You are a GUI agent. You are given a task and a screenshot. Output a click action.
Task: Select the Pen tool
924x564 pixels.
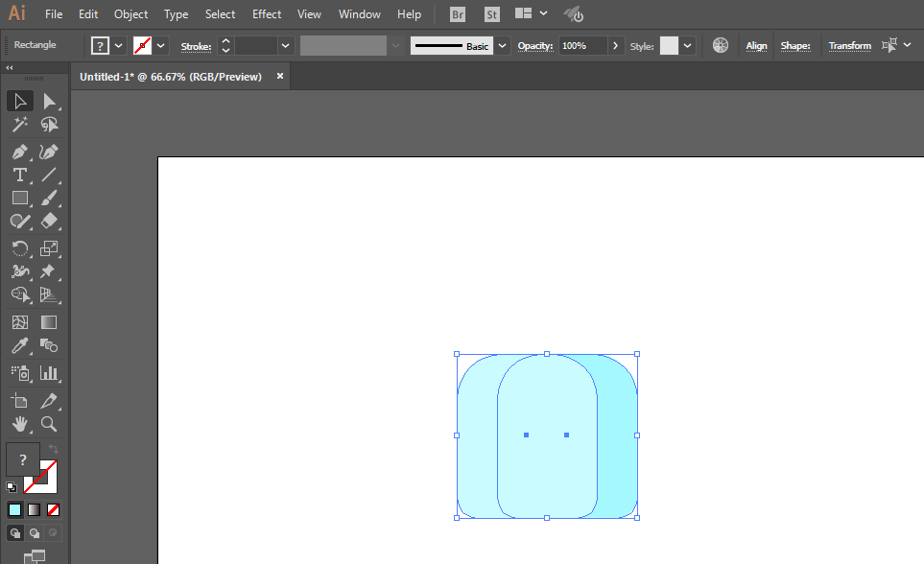click(19, 153)
